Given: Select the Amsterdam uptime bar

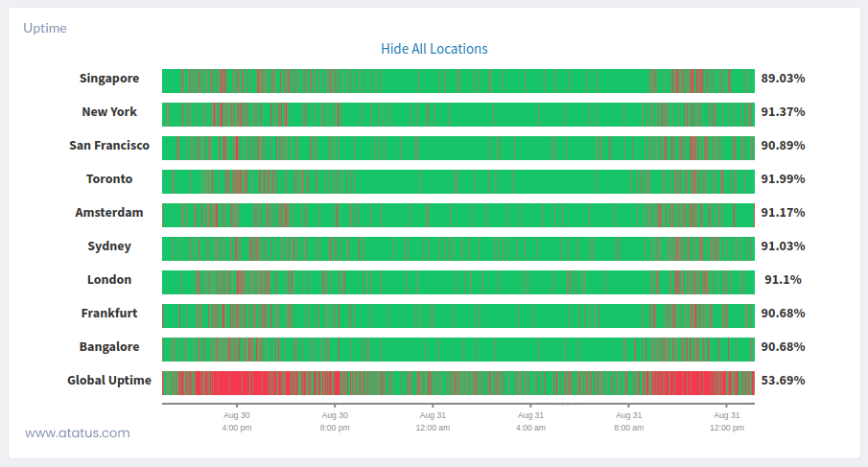Looking at the screenshot, I should [458, 215].
